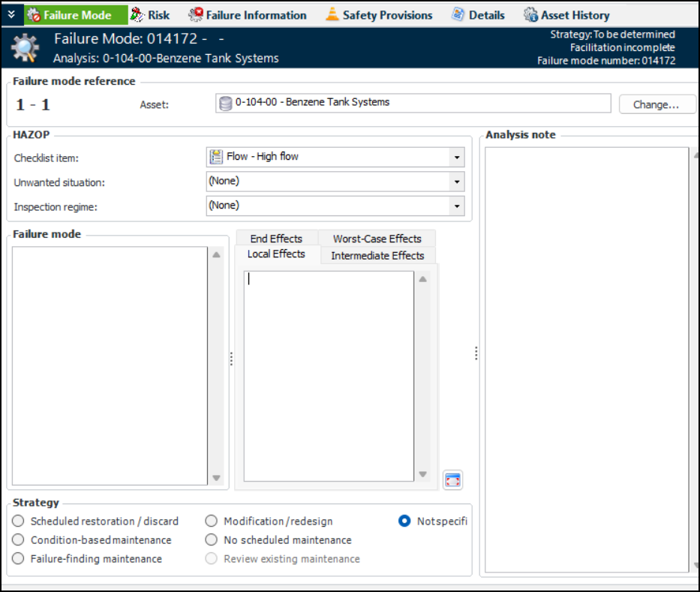Click the Change... button
The image size is (700, 592).
[656, 104]
